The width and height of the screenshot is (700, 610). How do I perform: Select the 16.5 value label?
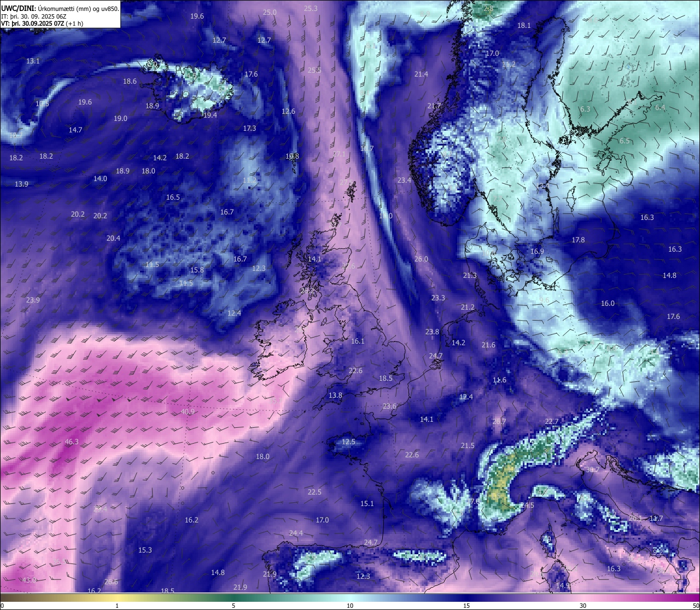173,197
